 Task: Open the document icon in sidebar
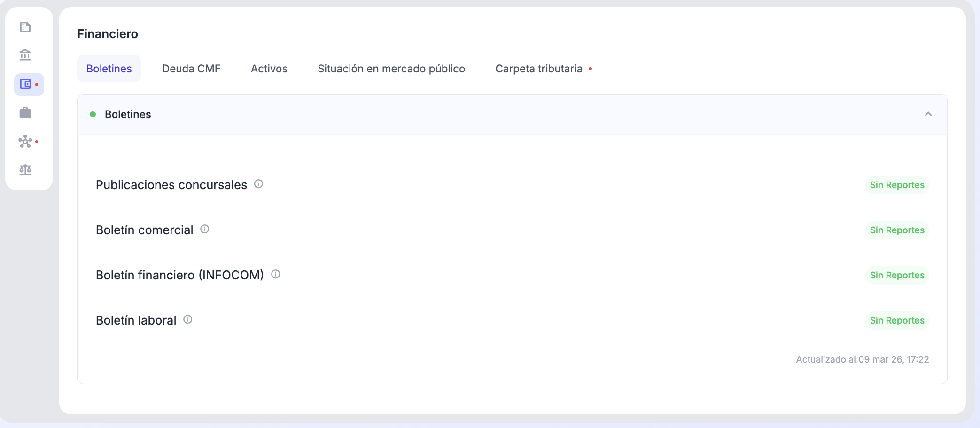[x=25, y=27]
